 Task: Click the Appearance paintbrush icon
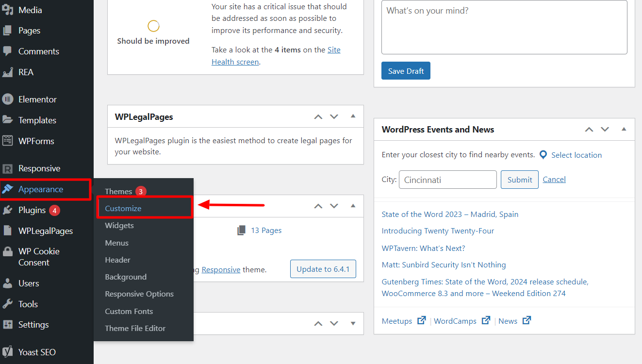pos(7,189)
